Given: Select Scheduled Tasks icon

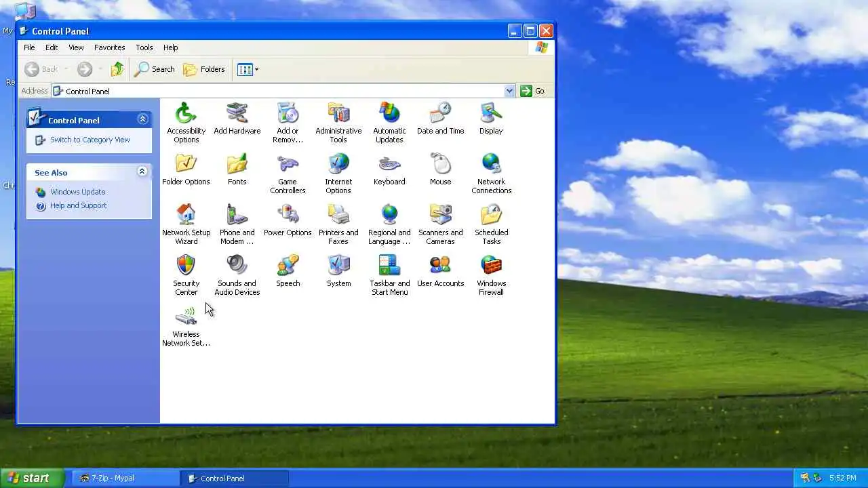Looking at the screenshot, I should pos(491,224).
